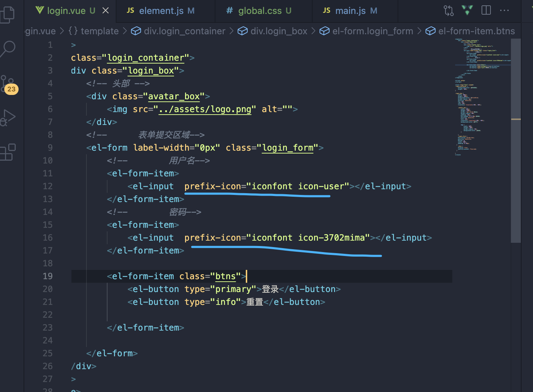Click line number 12 in the gutter
Viewport: 533px width, 392px height.
coord(48,186)
